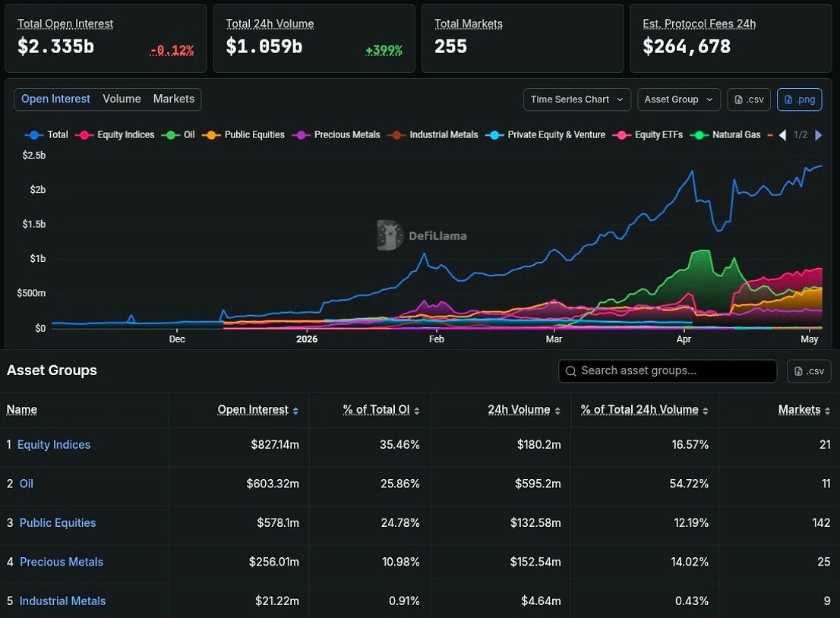This screenshot has width=840, height=618.
Task: Click the 142 markets cell
Action: pyautogui.click(x=821, y=522)
